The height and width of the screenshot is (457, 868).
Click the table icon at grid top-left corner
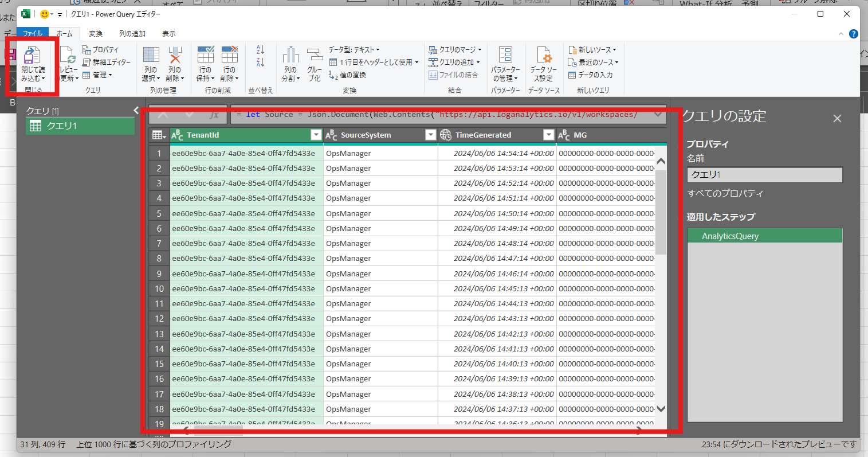point(159,135)
